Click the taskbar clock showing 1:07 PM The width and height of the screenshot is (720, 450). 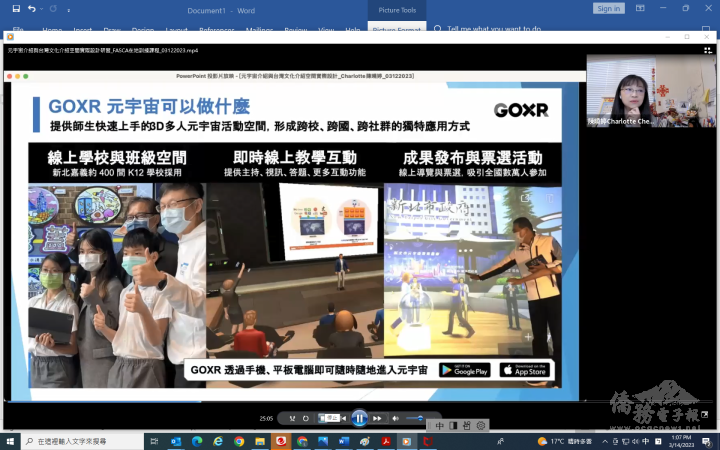tap(679, 441)
